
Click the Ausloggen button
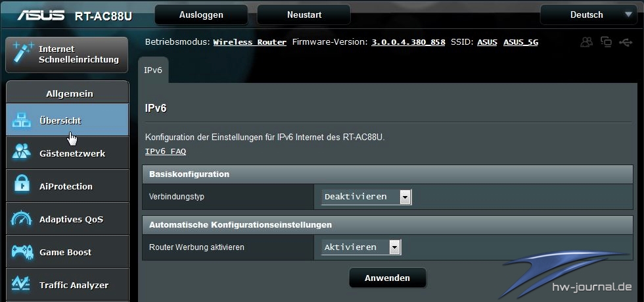[x=201, y=15]
